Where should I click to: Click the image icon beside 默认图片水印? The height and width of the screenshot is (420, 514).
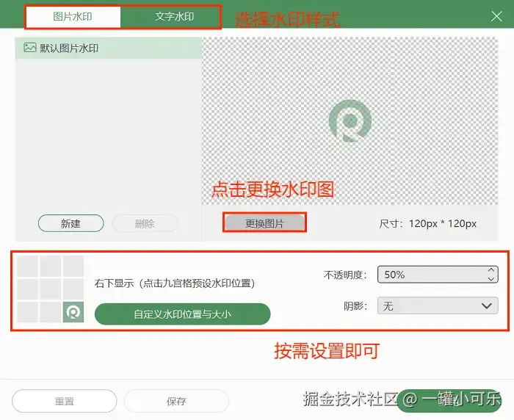click(x=30, y=48)
